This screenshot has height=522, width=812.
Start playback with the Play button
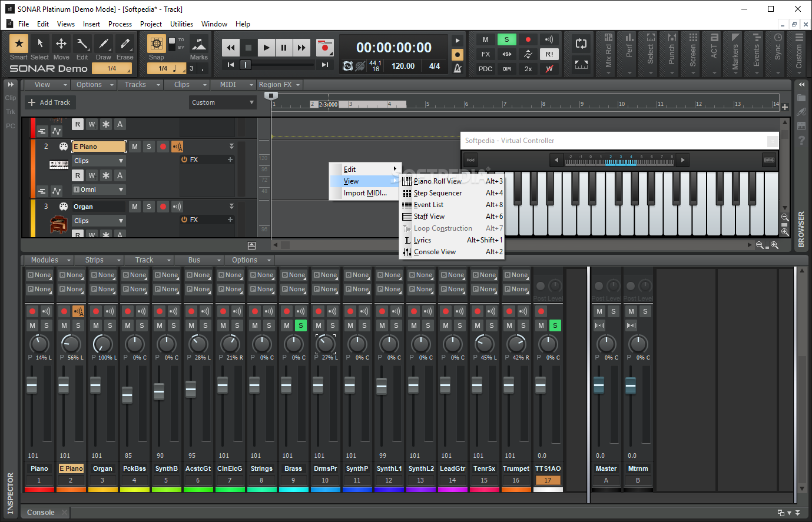point(266,48)
